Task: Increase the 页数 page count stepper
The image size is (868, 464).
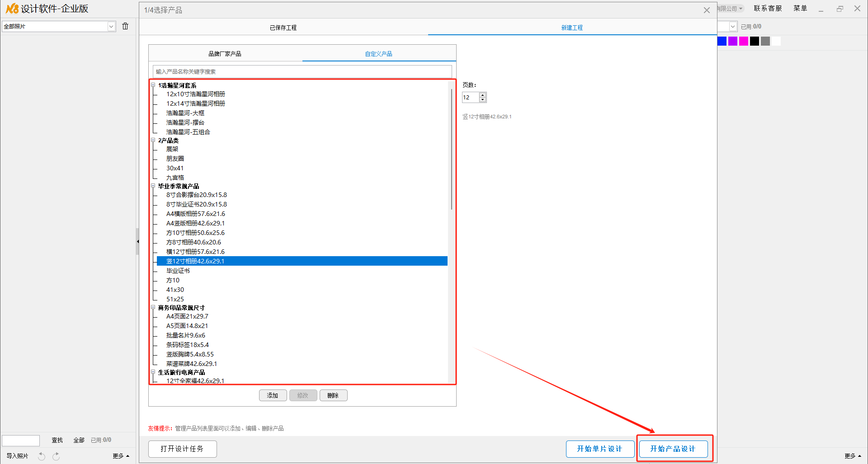Action: [483, 95]
